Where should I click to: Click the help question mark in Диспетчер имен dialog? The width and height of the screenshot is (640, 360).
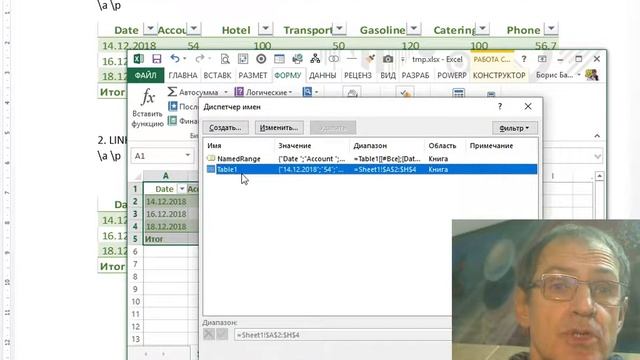click(500, 107)
